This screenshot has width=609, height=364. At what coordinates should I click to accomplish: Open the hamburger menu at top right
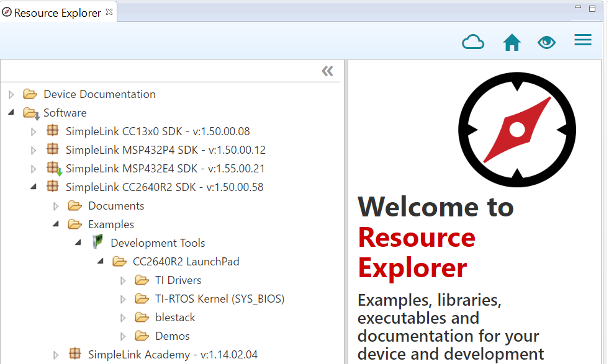[582, 40]
